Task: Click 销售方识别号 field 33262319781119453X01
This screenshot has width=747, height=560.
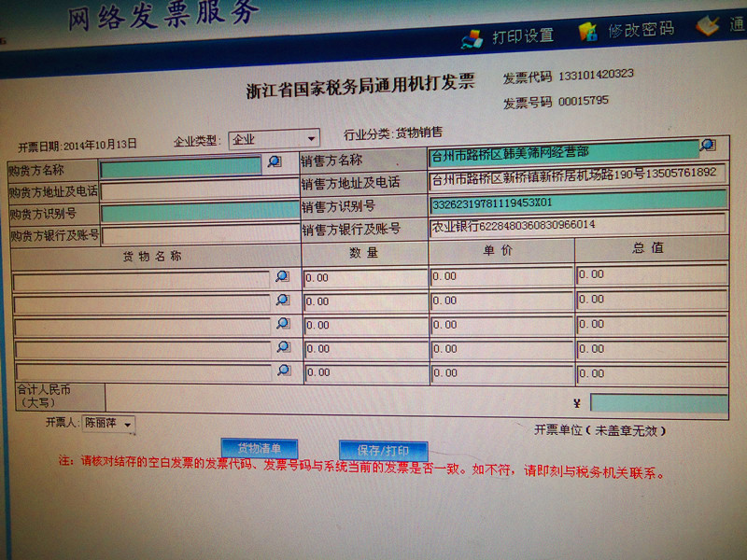Action: (x=578, y=202)
